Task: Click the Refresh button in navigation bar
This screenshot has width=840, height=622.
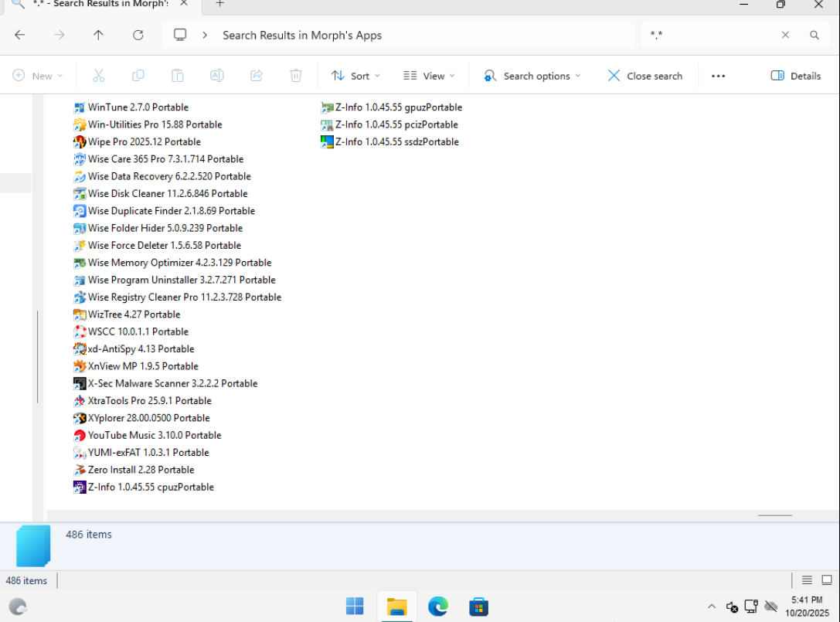Action: click(138, 36)
